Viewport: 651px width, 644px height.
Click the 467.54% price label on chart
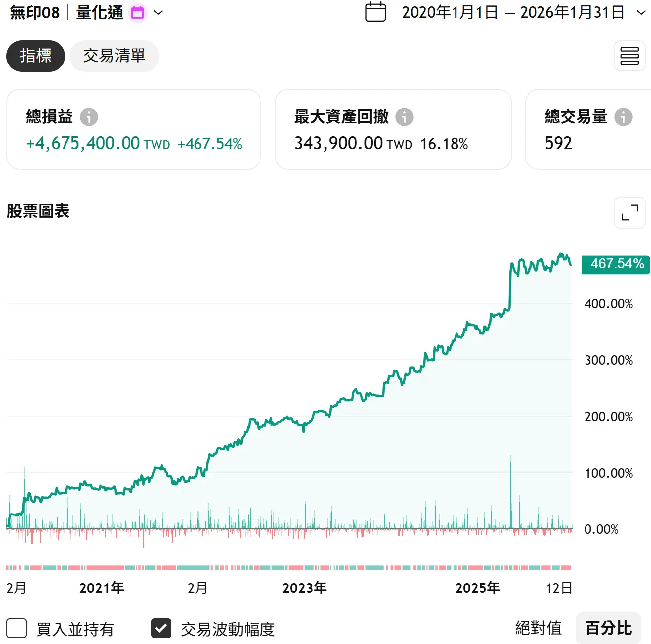(x=615, y=264)
